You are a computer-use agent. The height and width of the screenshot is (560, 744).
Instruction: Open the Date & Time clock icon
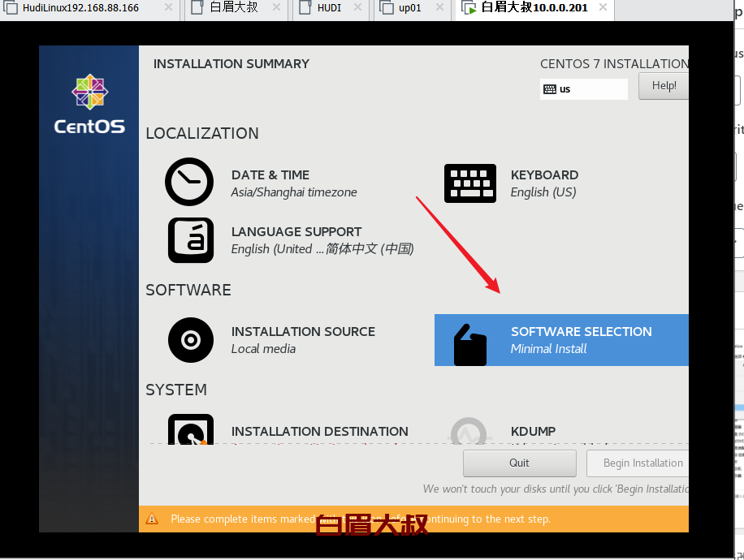189,182
